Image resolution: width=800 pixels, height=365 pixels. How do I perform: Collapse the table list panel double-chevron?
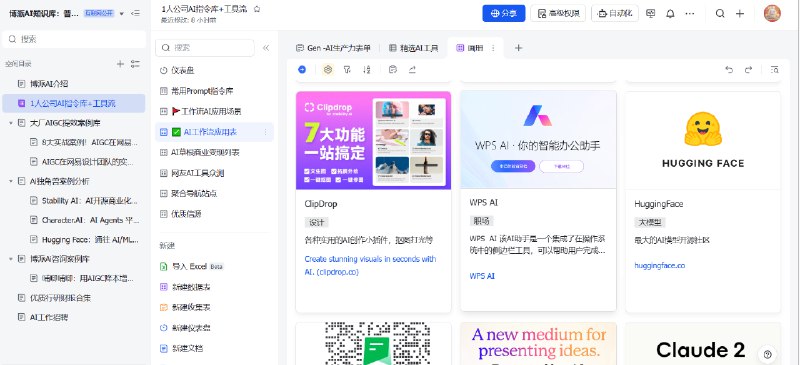click(266, 48)
